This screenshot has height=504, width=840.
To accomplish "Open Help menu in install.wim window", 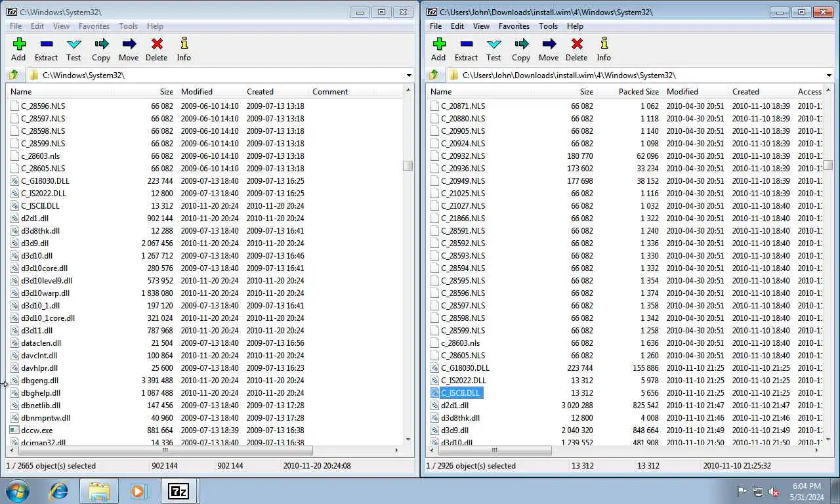I will [575, 26].
